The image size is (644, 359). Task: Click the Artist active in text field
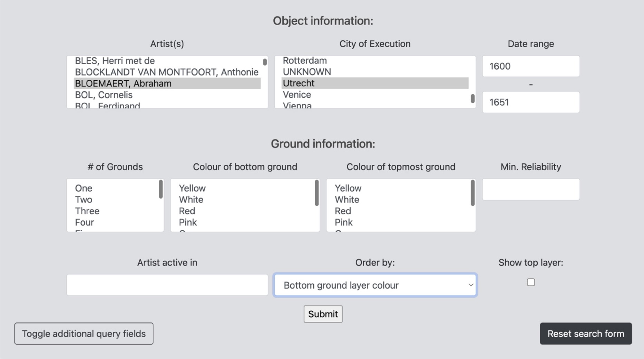pyautogui.click(x=167, y=285)
